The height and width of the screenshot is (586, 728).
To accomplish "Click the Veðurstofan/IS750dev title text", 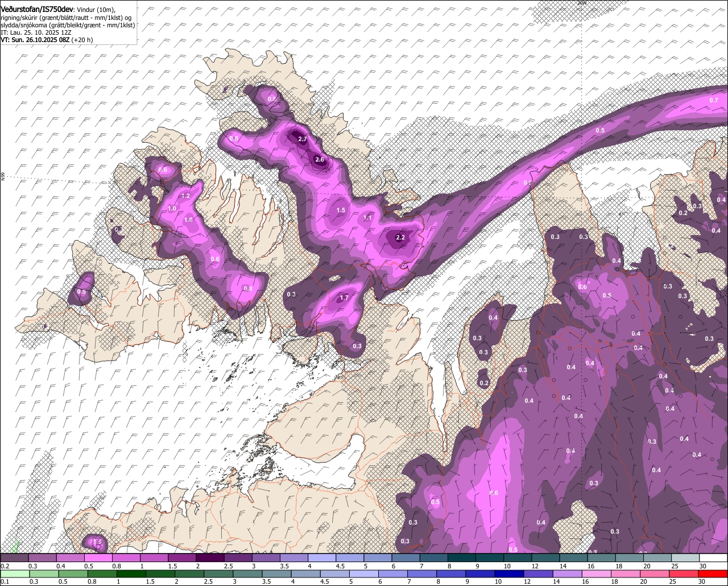I will click(x=37, y=9).
